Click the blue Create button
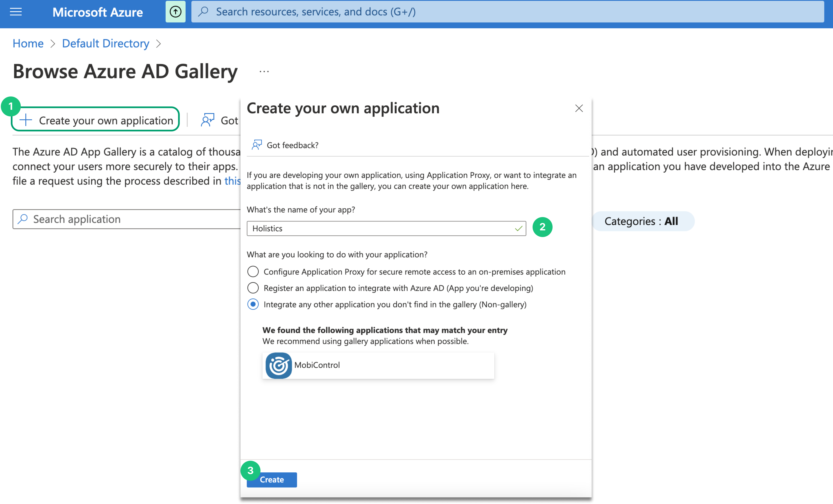 272,480
